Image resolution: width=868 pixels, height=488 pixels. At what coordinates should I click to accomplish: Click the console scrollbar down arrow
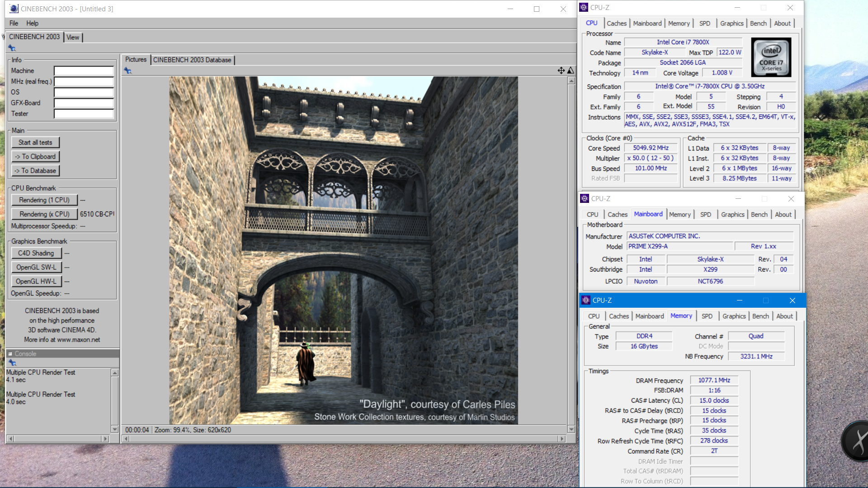pos(115,429)
